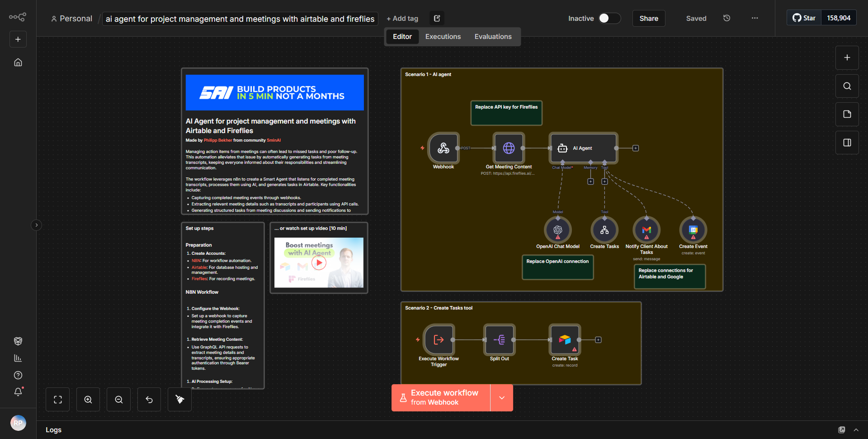Open notifications with the bell icon

click(18, 392)
